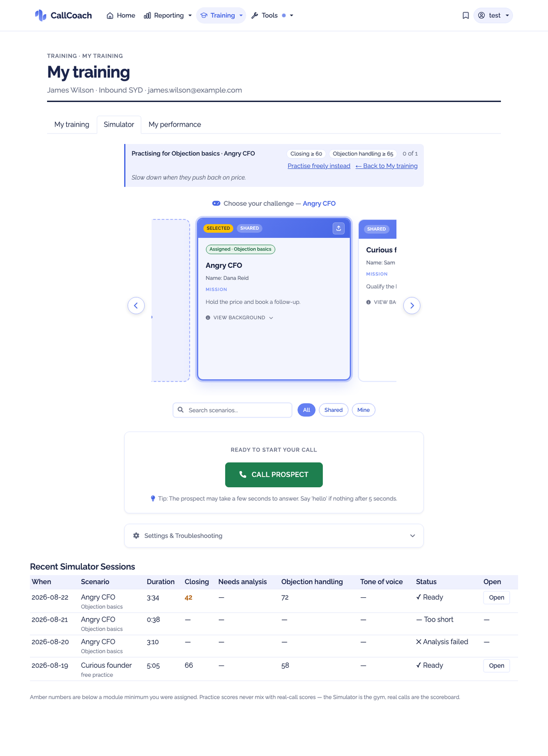Click the amber Closing score 42
Screen dimensions: 548x756
pos(189,597)
